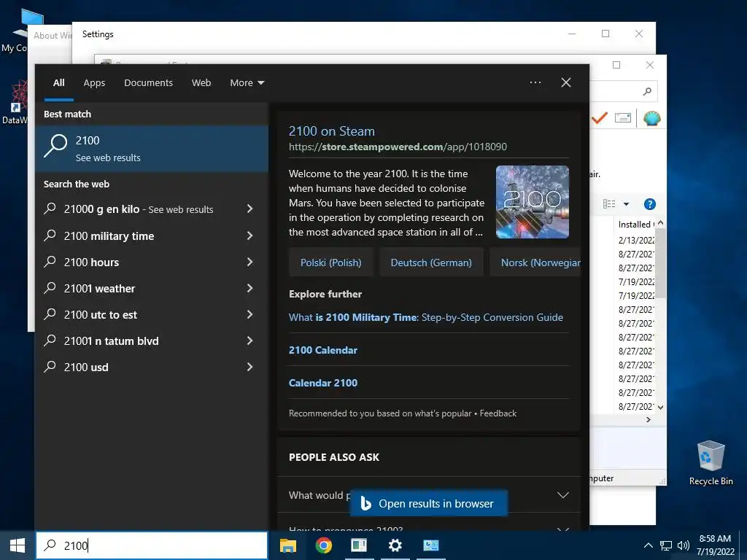This screenshot has height=560, width=747.
Task: Choose the '21000 g en kilo' suggestion
Action: click(139, 209)
